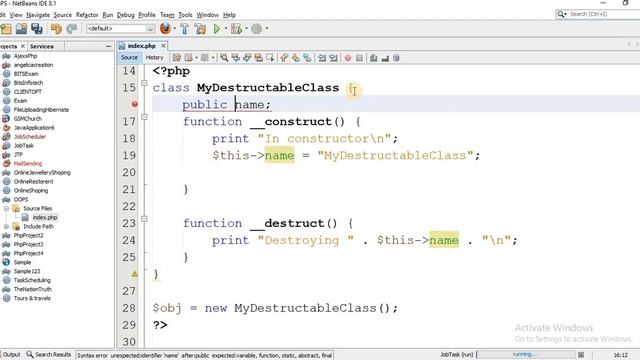Open the Back navigation dropdown arrow in editor toolbar
This screenshot has width=640, height=360.
click(196, 58)
